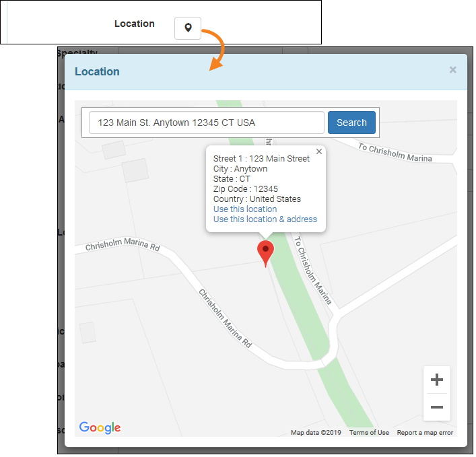476x457 pixels.
Task: Click the "Map data ©2019" attribution text
Action: tap(316, 433)
